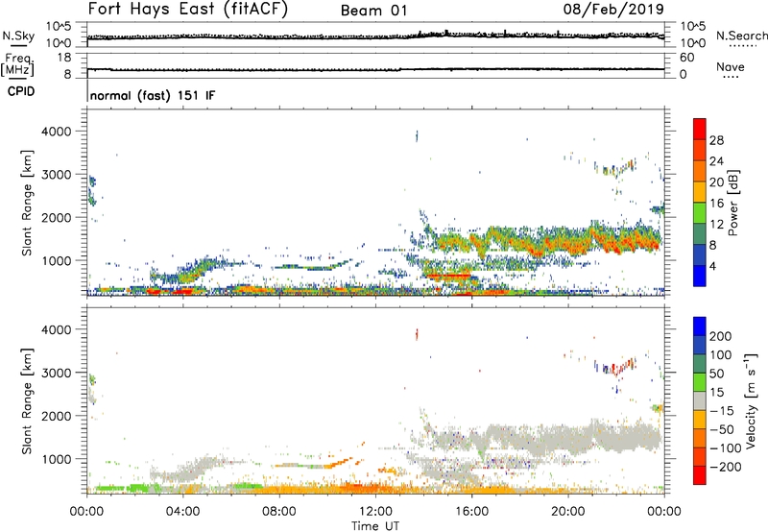Click the "Velocity [m s-1]" color bar title
This screenshot has height=532, width=768.
[751, 400]
